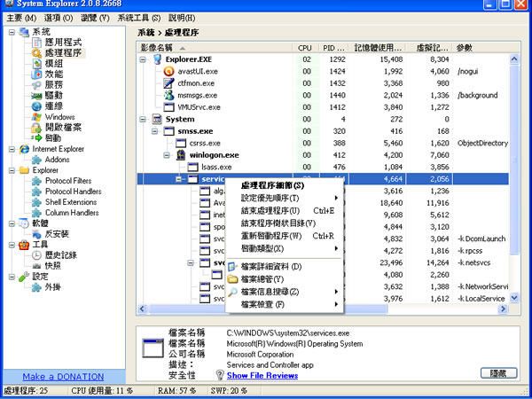Click the 安全性 lightbulb icon
Screen dimensions: 532x399
pyautogui.click(x=220, y=375)
